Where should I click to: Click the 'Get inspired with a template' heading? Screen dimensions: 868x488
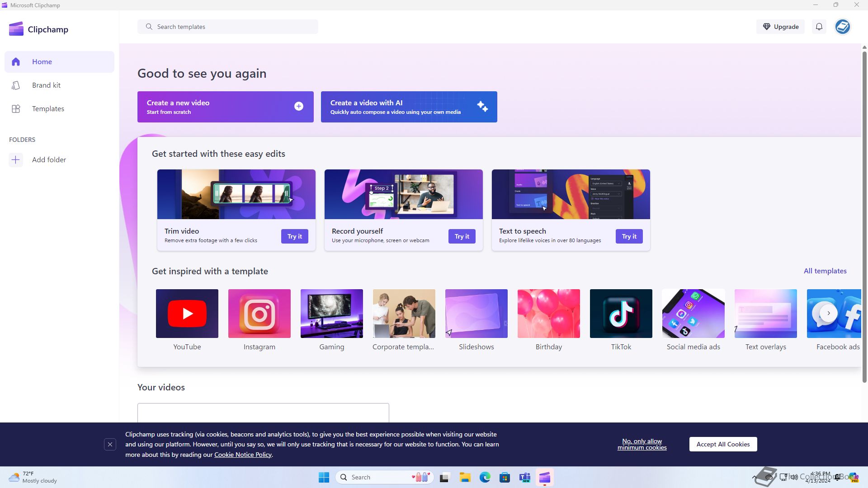coord(210,272)
